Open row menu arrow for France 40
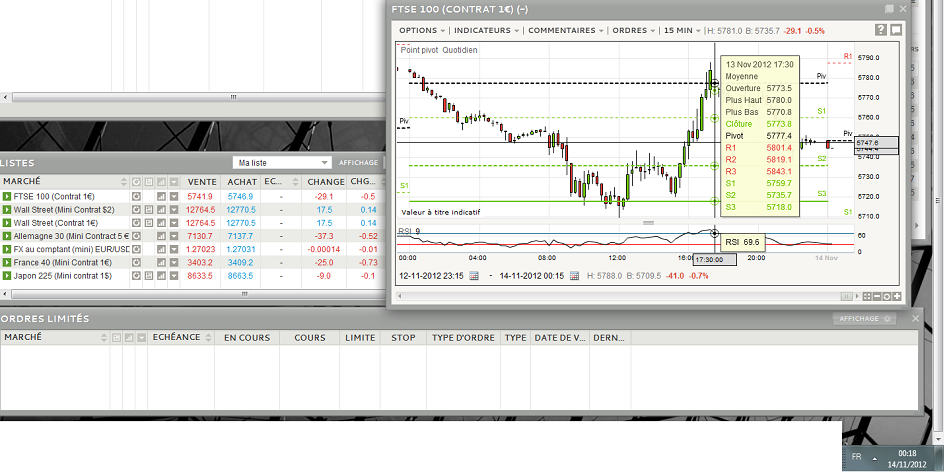945x472 pixels. pos(174,262)
